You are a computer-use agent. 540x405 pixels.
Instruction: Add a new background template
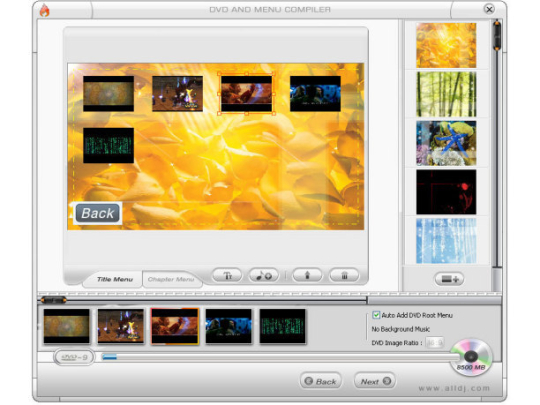pyautogui.click(x=449, y=279)
